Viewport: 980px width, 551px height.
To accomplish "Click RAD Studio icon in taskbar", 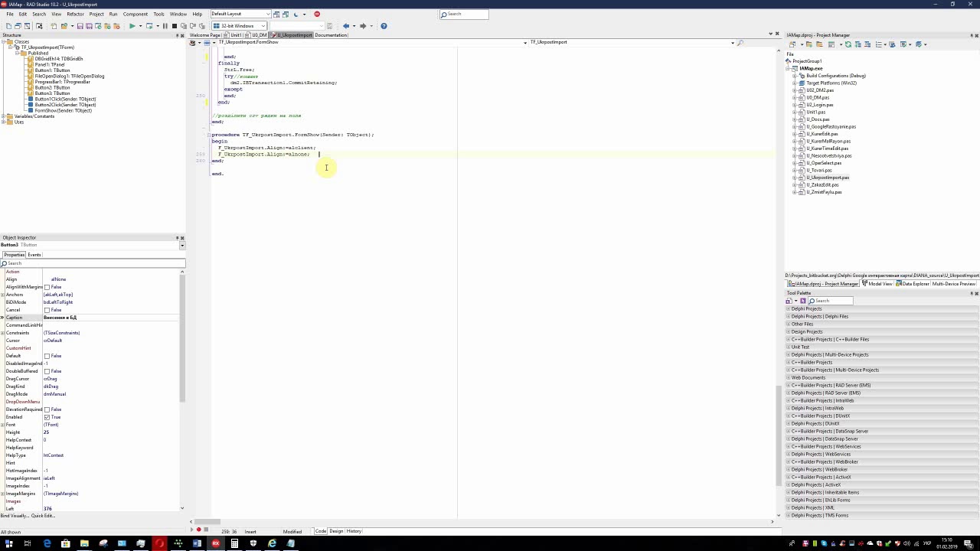I will click(x=216, y=543).
